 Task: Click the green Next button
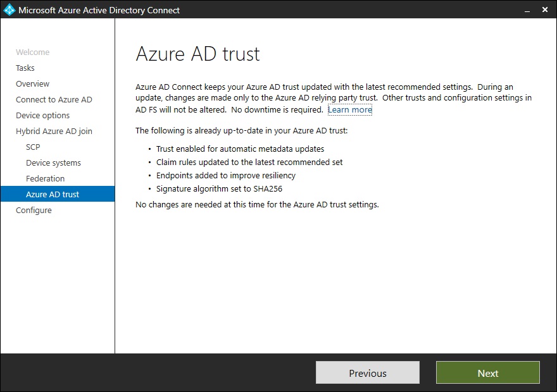click(488, 372)
